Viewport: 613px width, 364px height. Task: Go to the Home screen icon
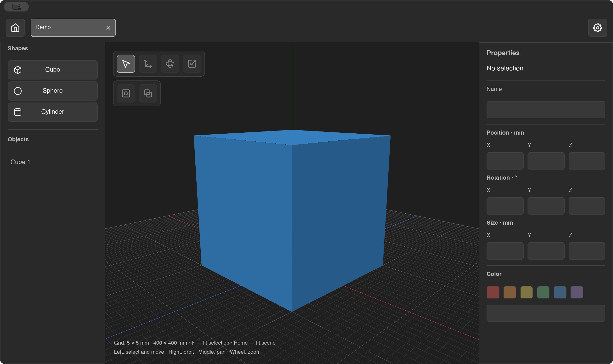tap(15, 28)
